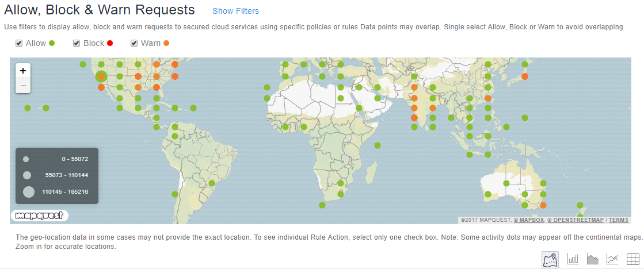
Task: Click the orange dot in southeastern Australia
Action: (x=543, y=205)
